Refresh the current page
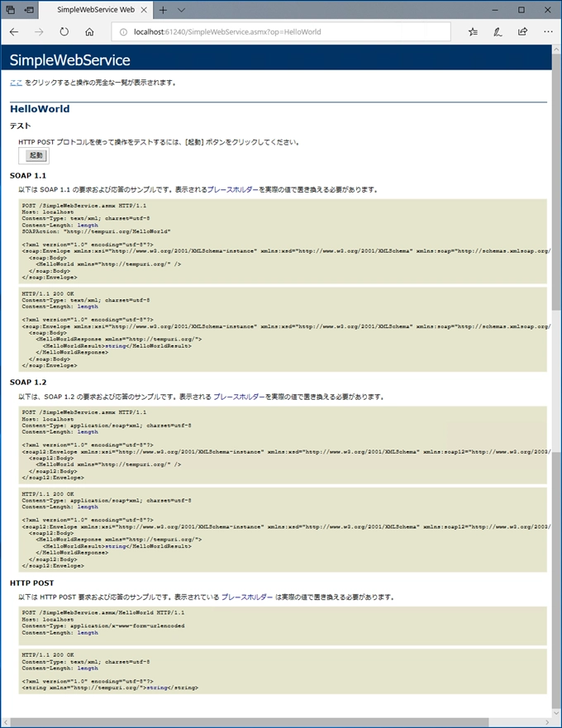The image size is (562, 728). tap(64, 32)
